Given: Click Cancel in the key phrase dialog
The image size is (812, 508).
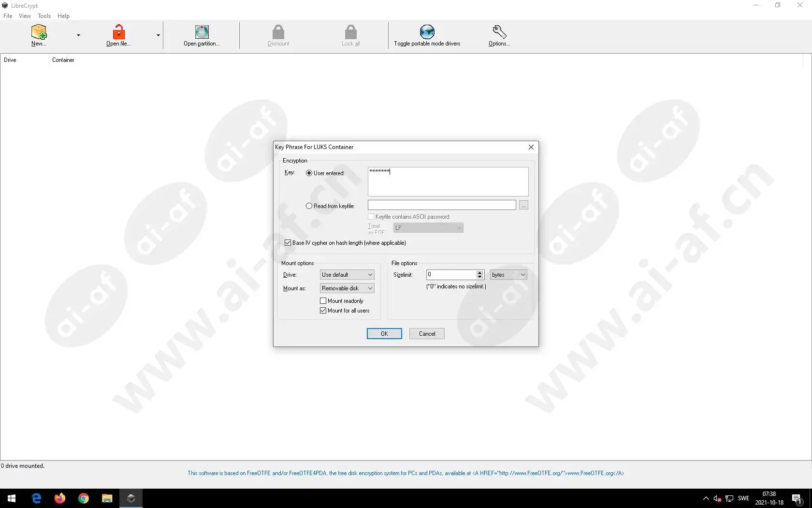Looking at the screenshot, I should (427, 334).
